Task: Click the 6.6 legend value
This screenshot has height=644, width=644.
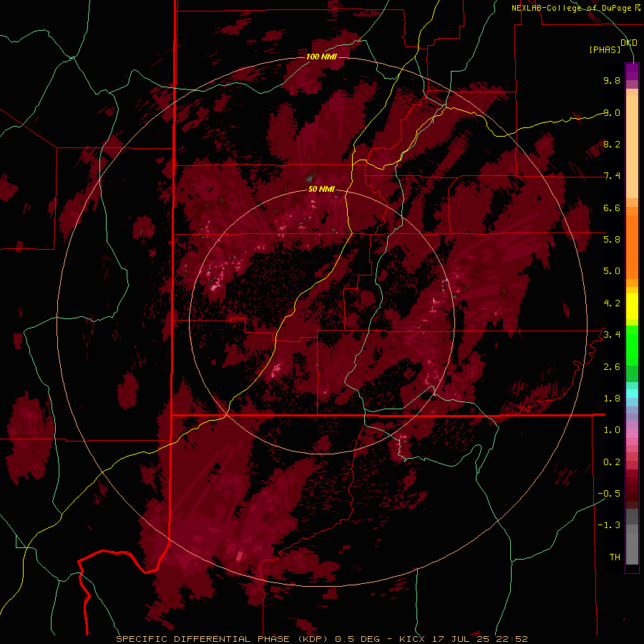Action: (x=612, y=208)
